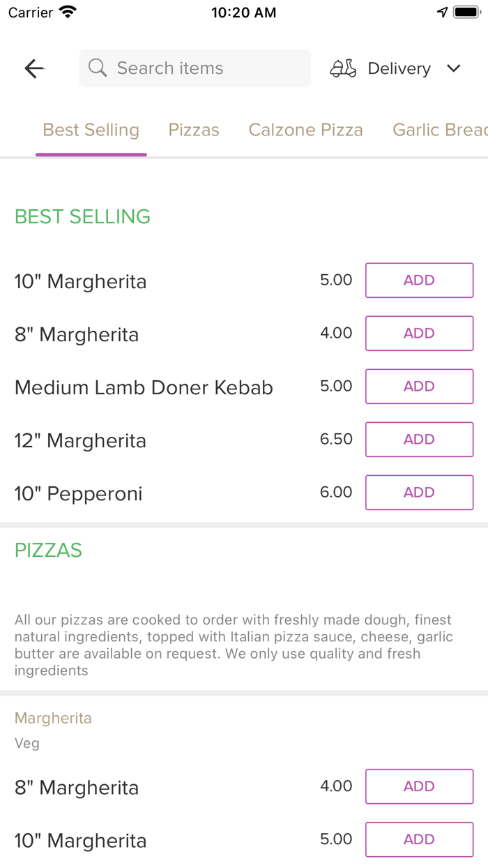Add the 8" Margherita under Pizzas section

pyautogui.click(x=419, y=786)
